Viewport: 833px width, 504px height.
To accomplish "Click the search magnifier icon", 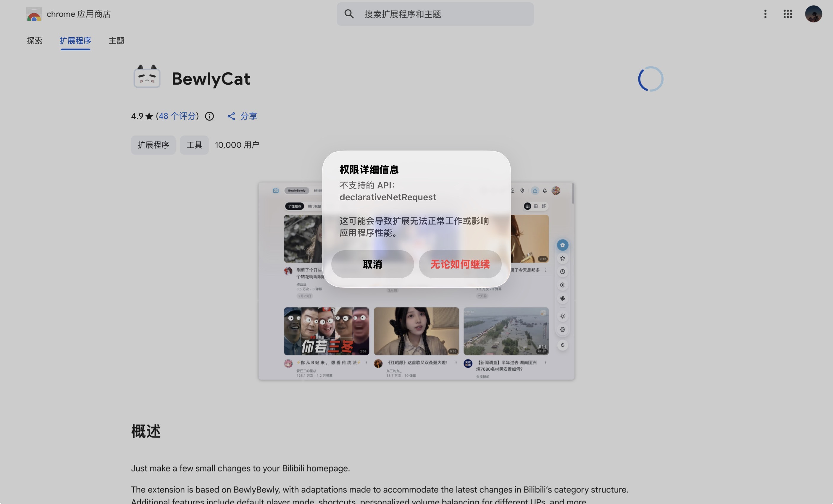I will (x=349, y=14).
